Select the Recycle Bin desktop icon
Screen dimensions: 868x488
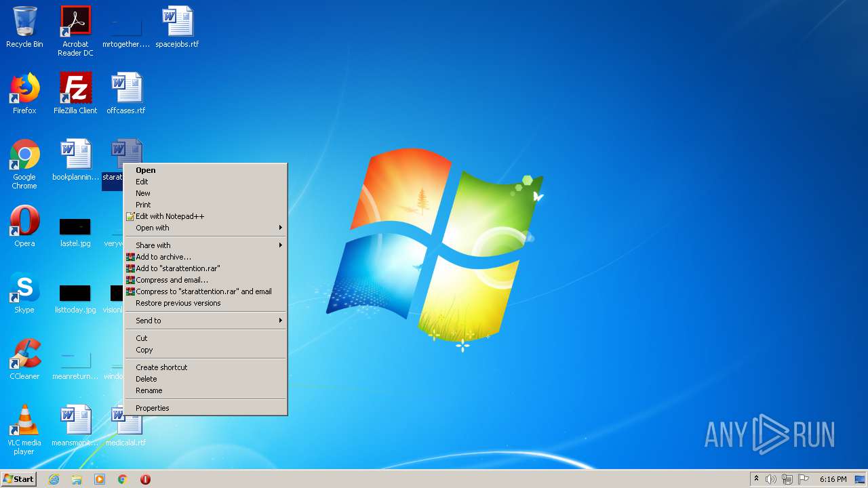[x=24, y=28]
